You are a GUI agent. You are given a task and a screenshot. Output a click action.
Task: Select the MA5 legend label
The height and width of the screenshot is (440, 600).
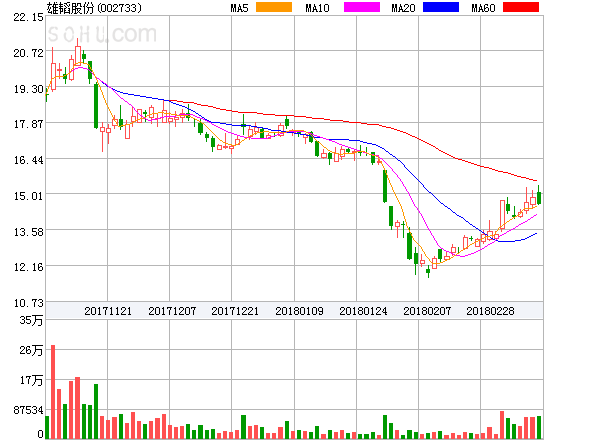click(x=240, y=8)
